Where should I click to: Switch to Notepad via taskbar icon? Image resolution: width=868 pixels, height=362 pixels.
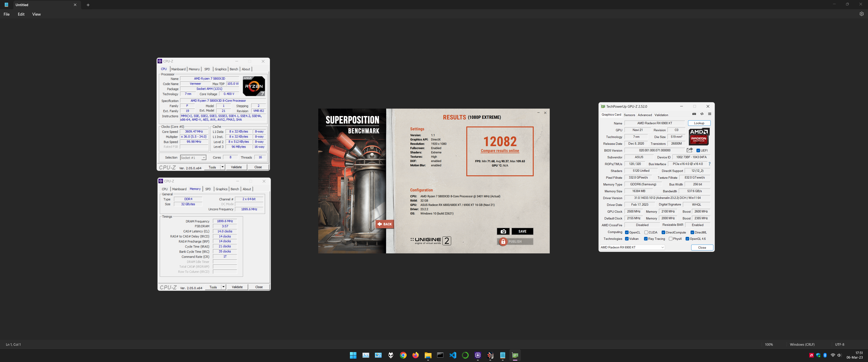[x=503, y=355]
